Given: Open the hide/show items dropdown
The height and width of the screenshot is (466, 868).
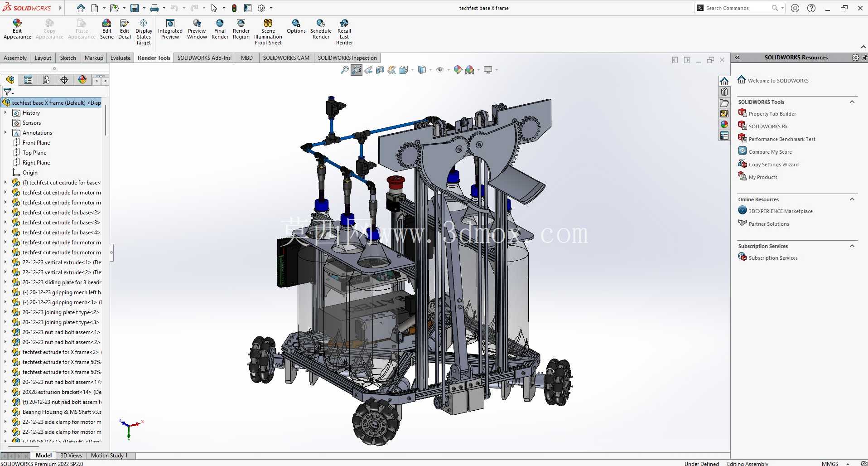Looking at the screenshot, I should coord(448,70).
